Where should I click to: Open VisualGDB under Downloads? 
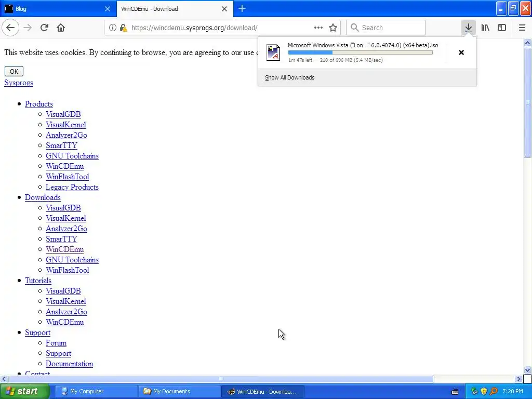(x=63, y=208)
